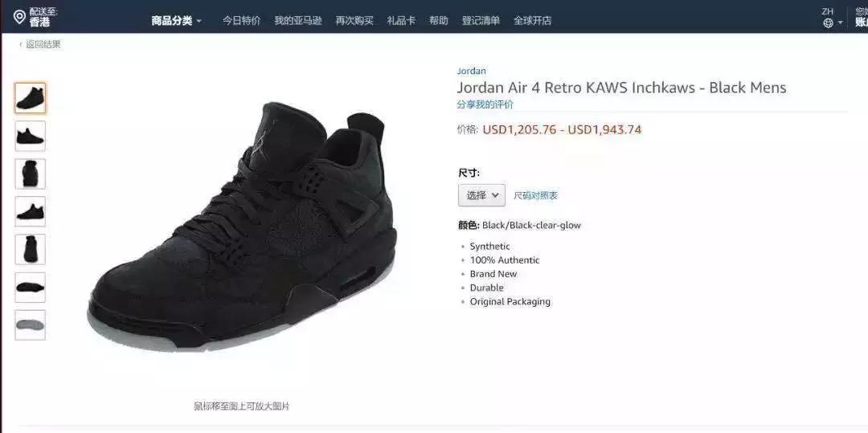Click the Jordan brand link
Viewport: 868px width, 433px height.
tap(472, 71)
